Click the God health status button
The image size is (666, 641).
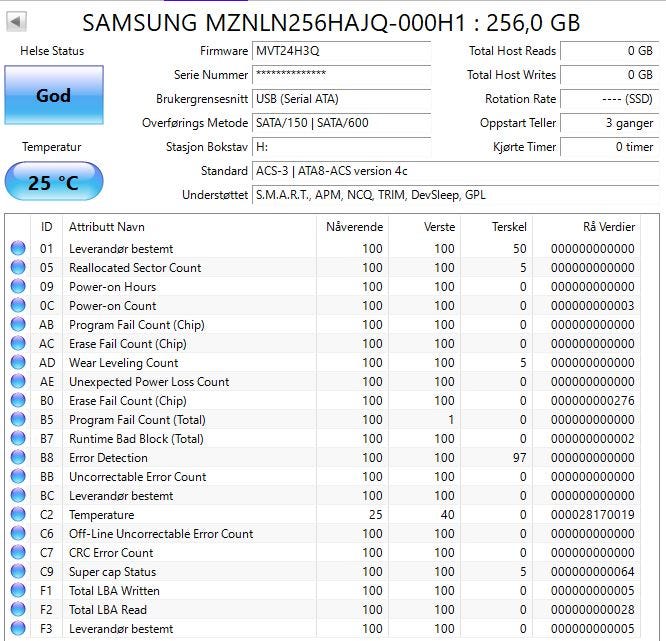click(54, 95)
